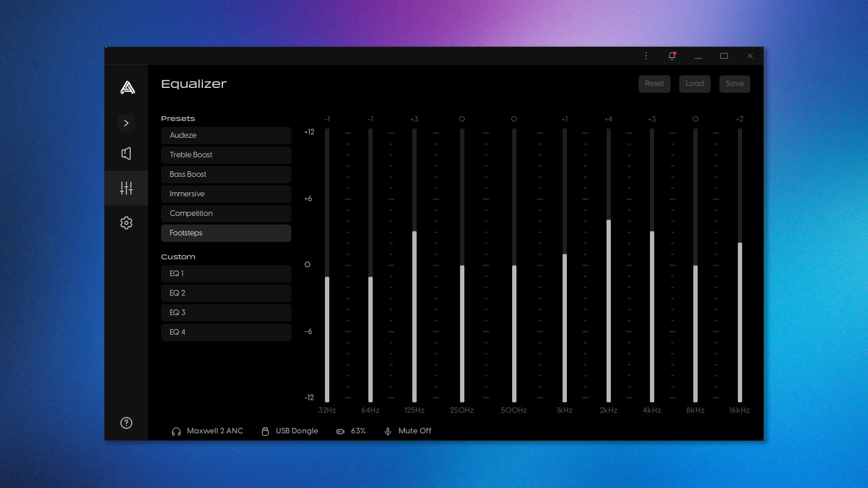Open the speaker audio section
The height and width of the screenshot is (488, 868).
point(126,153)
